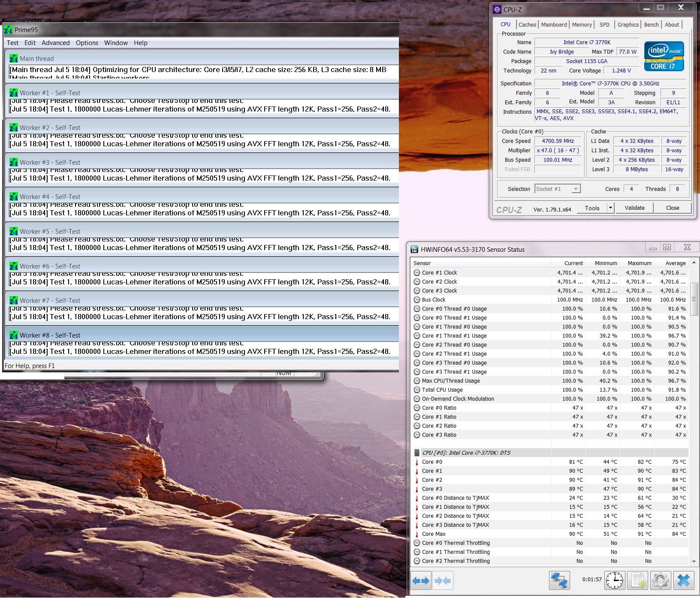
Task: Click the Average column header in HWiNFO
Action: coord(671,263)
